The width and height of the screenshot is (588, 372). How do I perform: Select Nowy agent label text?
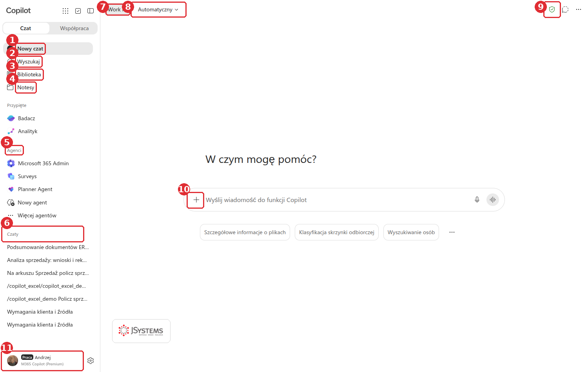(x=32, y=202)
